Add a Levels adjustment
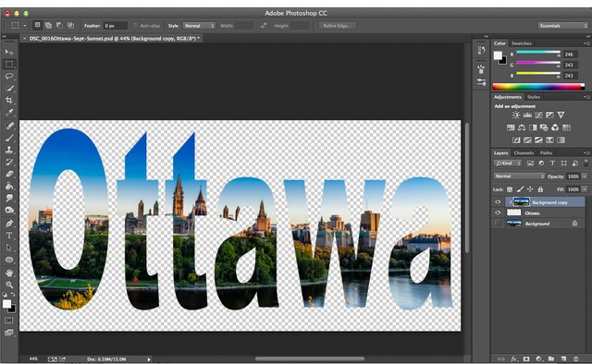 tap(527, 115)
